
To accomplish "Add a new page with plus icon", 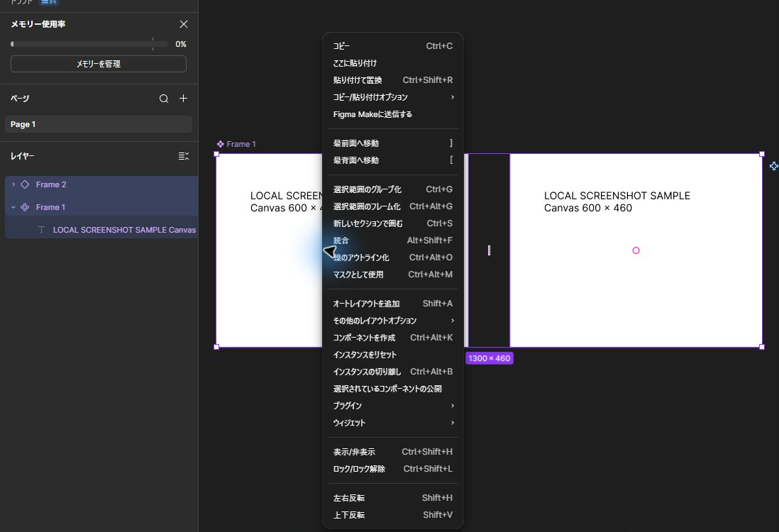I will point(183,99).
